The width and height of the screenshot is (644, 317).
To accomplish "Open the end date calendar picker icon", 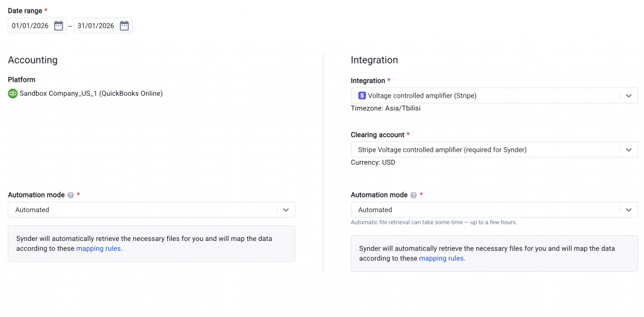I will 124,26.
